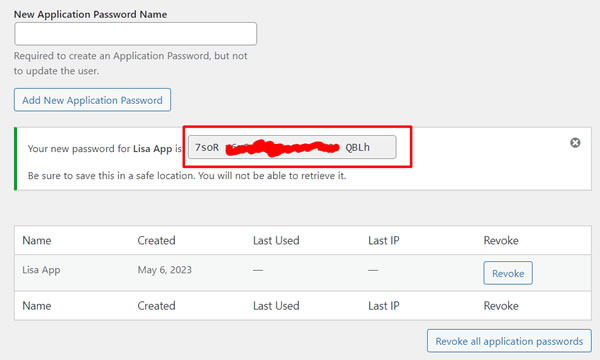Click the 'Revoke' header in table footer row

pos(501,306)
